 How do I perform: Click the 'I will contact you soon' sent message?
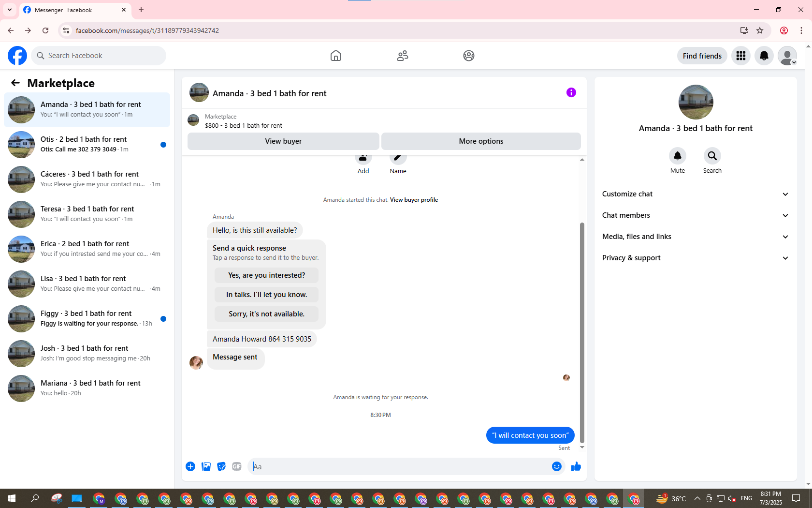pyautogui.click(x=530, y=435)
